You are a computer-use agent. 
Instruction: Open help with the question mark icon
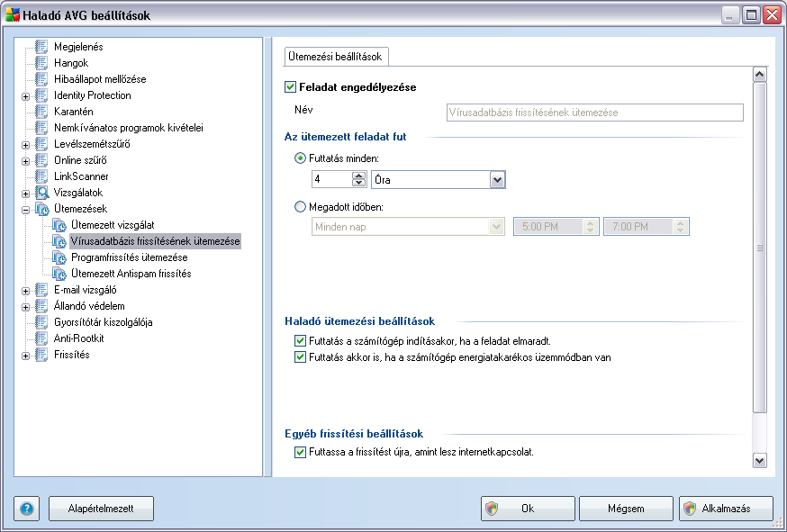pos(27,509)
